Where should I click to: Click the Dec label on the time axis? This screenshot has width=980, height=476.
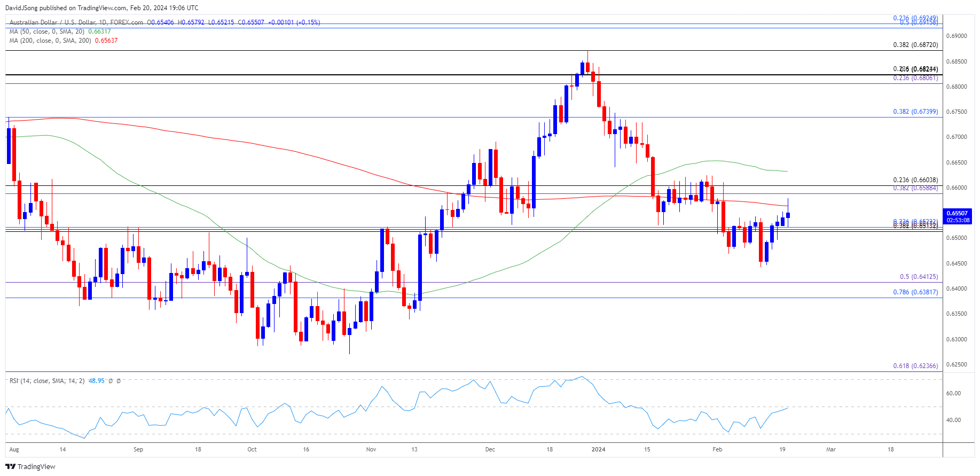point(490,449)
